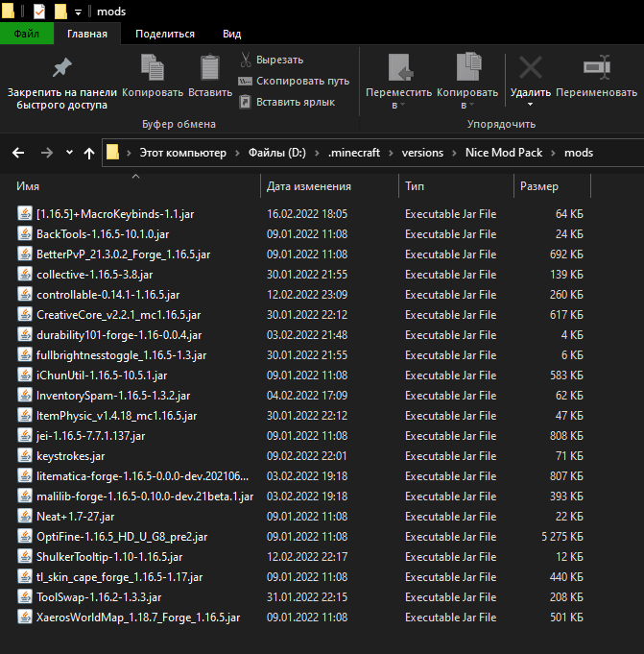Screen dimensions: 644x654
Task: Switch to Share (Поделиться) ribbon tab
Action: 165,34
